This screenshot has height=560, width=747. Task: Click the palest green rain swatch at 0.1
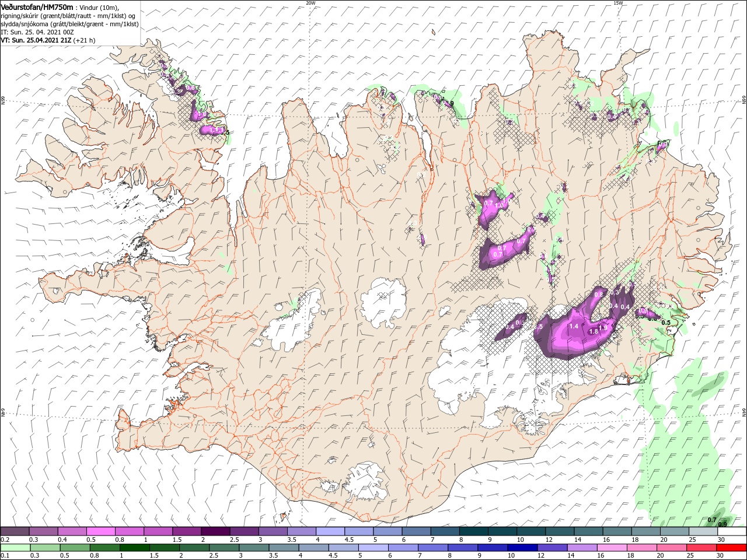point(15,548)
